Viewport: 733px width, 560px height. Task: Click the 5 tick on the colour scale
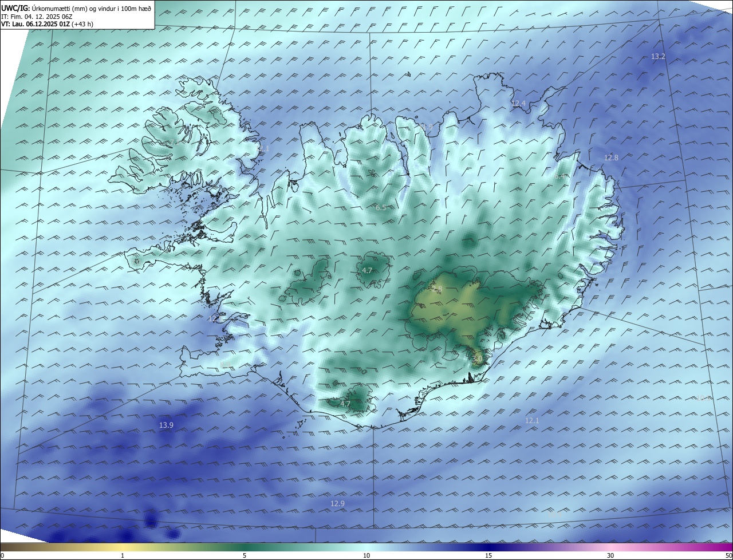point(245,555)
